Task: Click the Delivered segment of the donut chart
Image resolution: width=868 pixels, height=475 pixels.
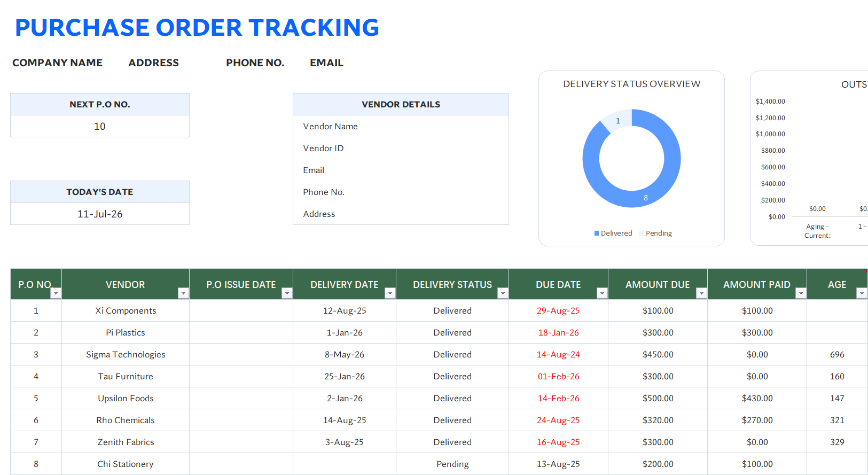Action: pyautogui.click(x=646, y=198)
